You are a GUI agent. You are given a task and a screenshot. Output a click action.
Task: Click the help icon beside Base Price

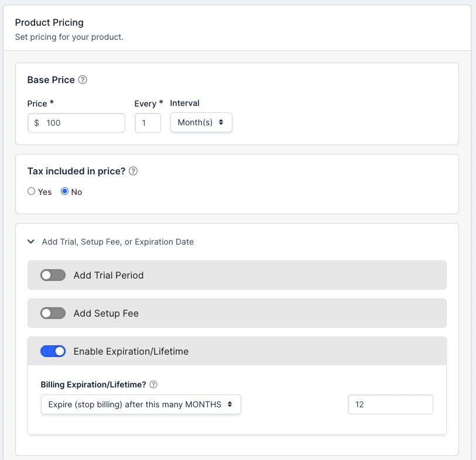83,80
